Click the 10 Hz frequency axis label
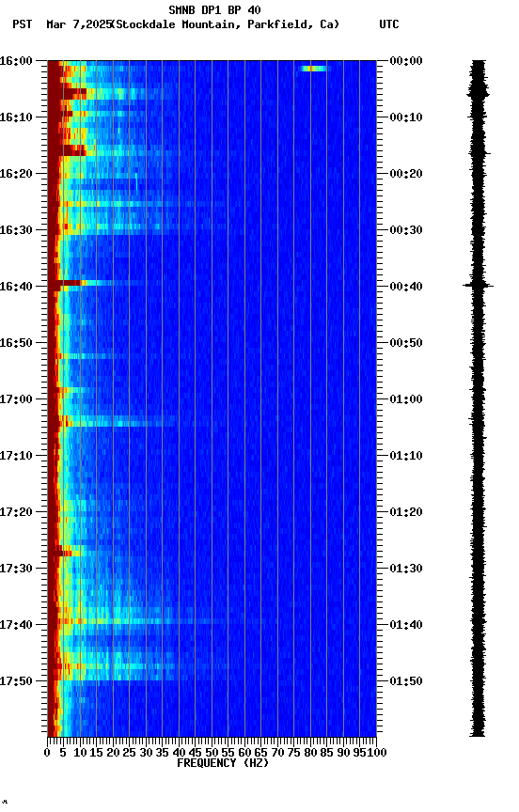519x812 pixels. point(80,753)
